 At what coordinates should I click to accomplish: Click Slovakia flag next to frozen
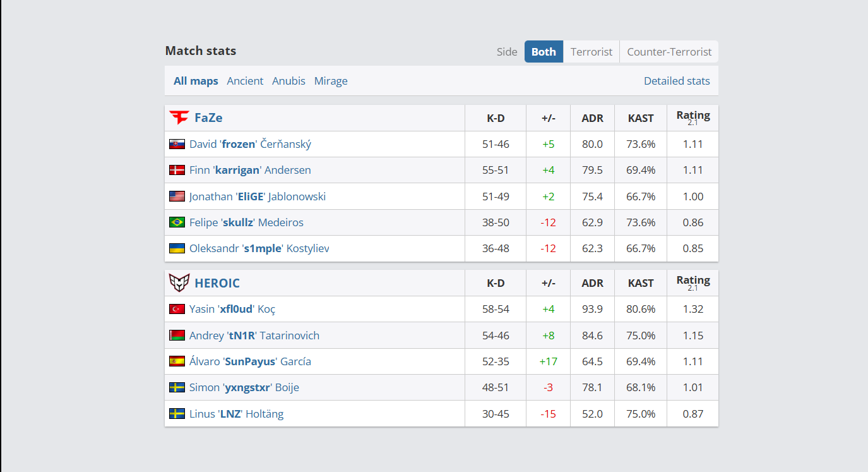point(177,144)
